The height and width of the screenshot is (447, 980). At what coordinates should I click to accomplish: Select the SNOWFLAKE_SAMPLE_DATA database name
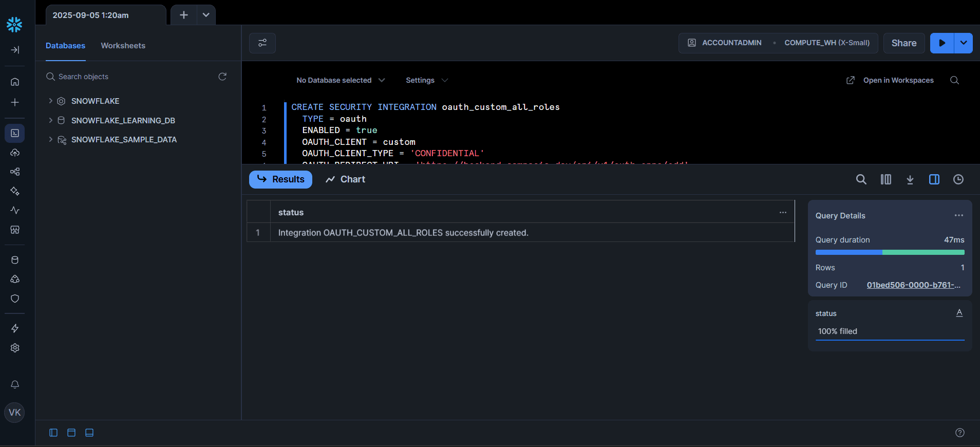[124, 139]
